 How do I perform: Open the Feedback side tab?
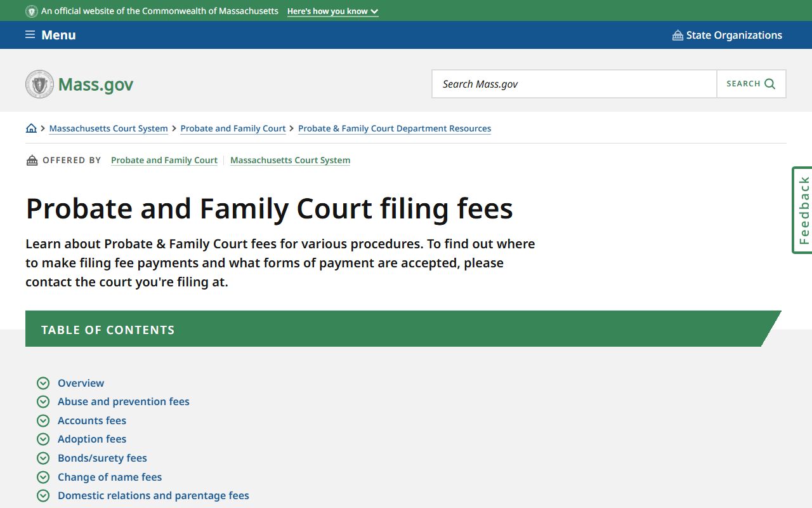click(x=802, y=210)
